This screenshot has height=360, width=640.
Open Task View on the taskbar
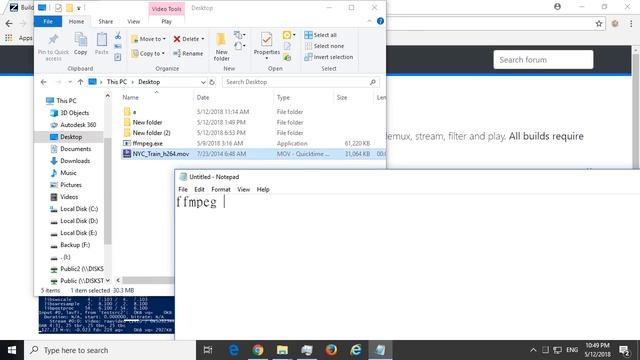[208, 350]
